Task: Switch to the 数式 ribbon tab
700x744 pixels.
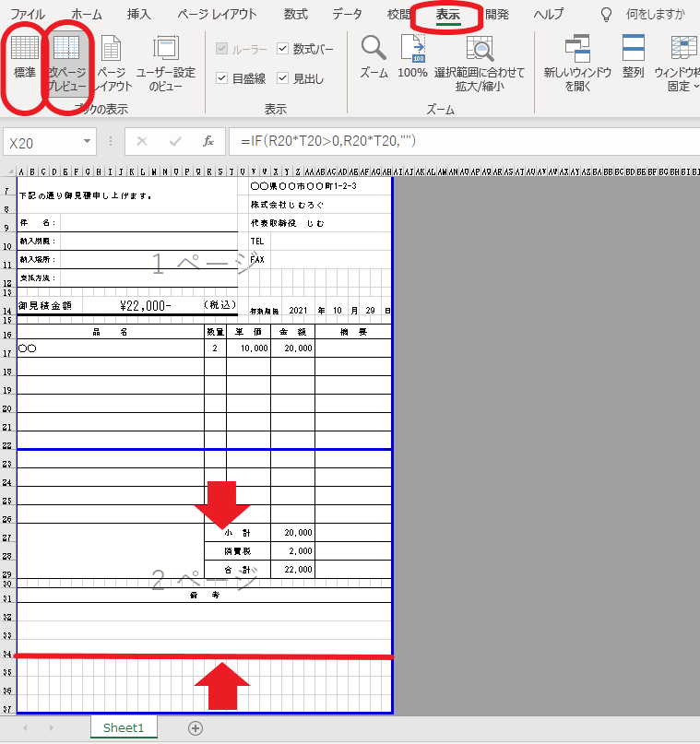Action: [x=296, y=15]
